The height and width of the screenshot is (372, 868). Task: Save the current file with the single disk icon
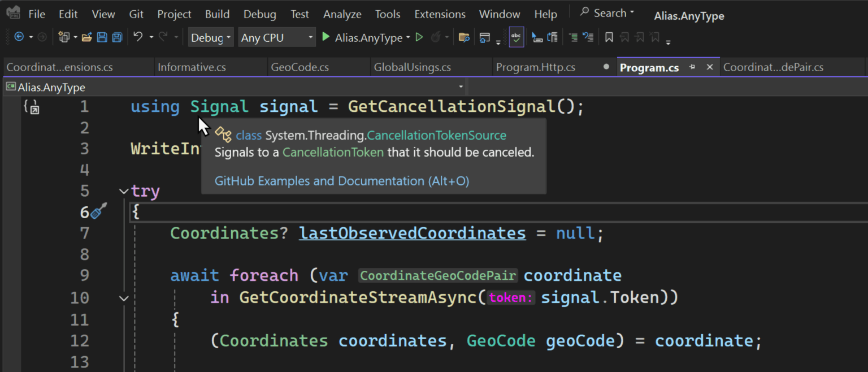[102, 37]
